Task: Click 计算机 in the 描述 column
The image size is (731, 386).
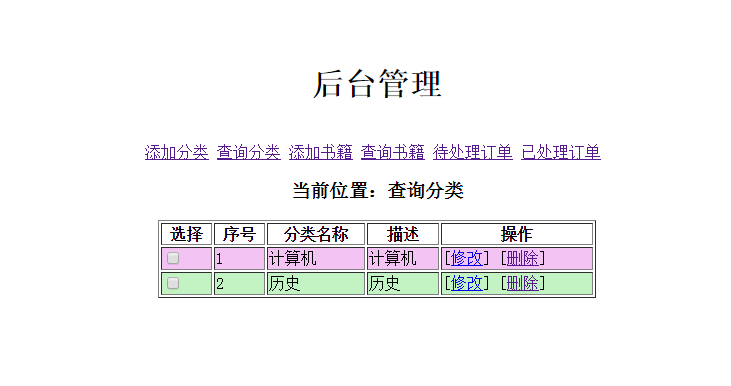Action: (x=403, y=259)
